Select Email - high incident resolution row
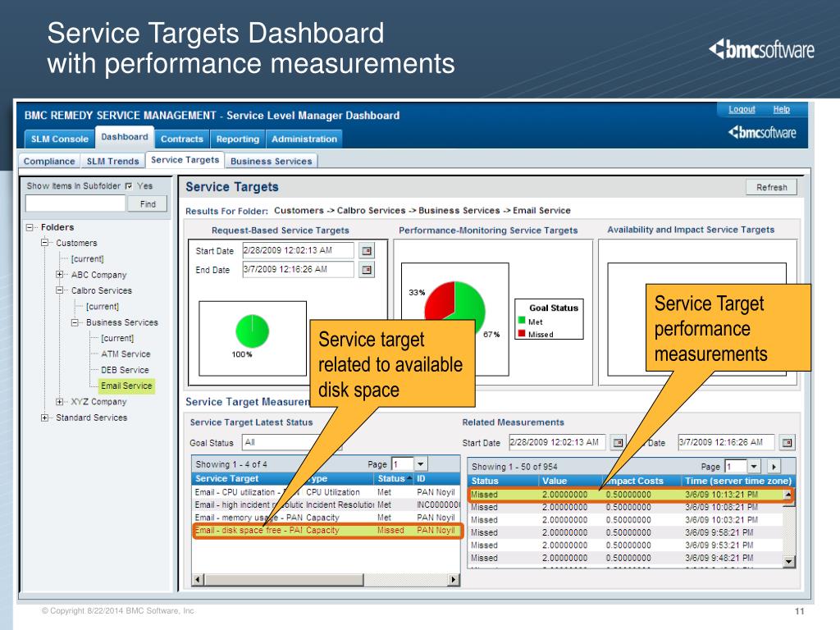This screenshot has width=840, height=630. click(326, 504)
